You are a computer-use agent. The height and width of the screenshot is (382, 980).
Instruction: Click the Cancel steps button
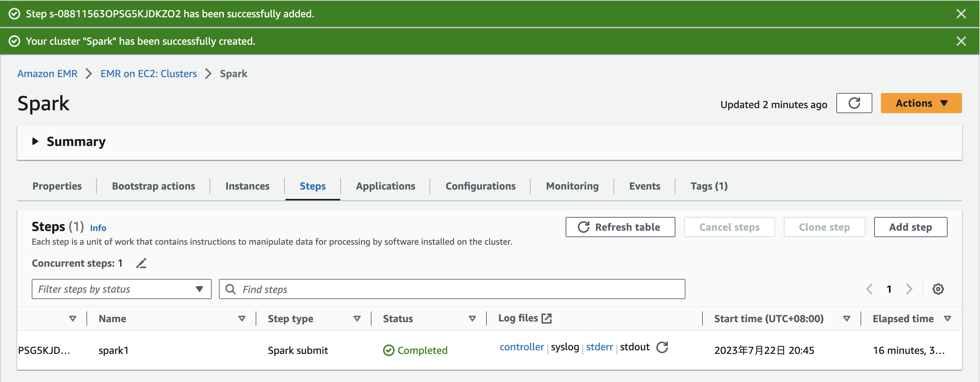(x=729, y=227)
